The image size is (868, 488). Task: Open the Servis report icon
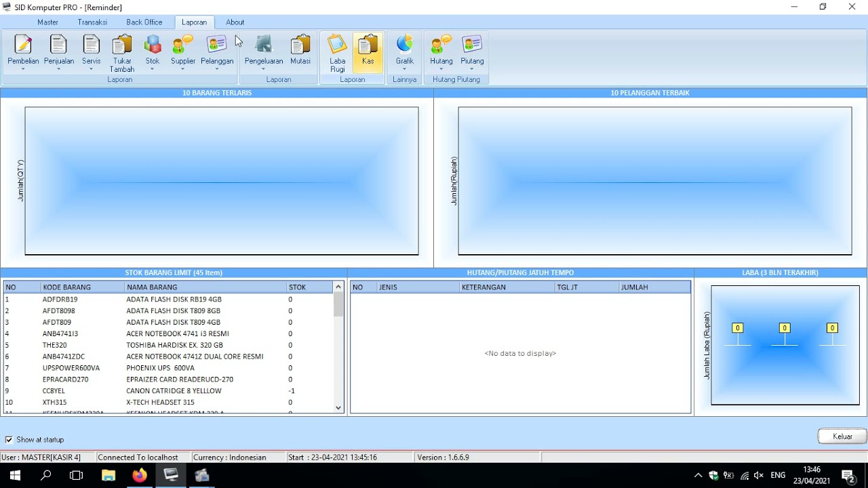coord(92,45)
